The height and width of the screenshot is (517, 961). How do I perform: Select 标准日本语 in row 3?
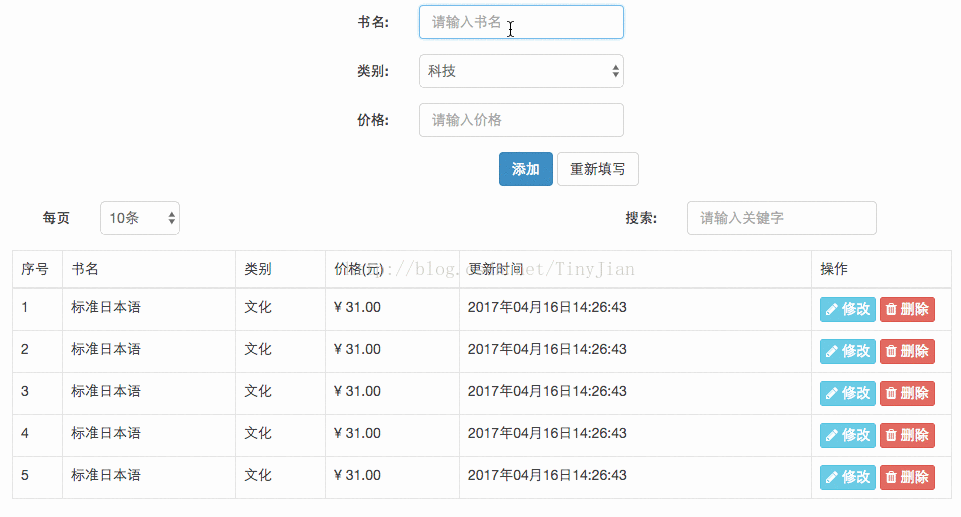pos(106,391)
